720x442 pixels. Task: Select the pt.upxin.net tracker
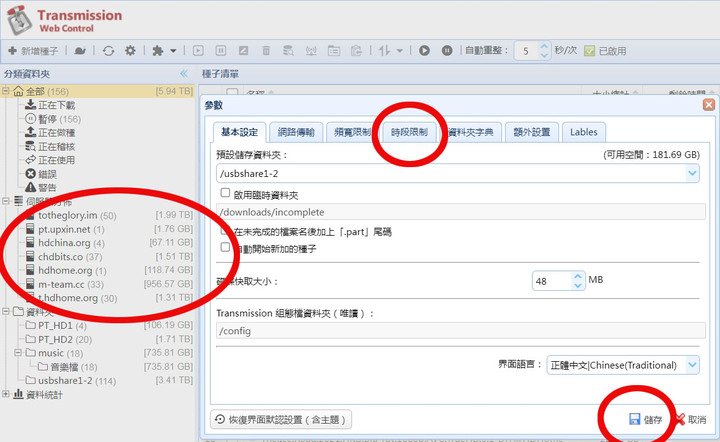65,229
